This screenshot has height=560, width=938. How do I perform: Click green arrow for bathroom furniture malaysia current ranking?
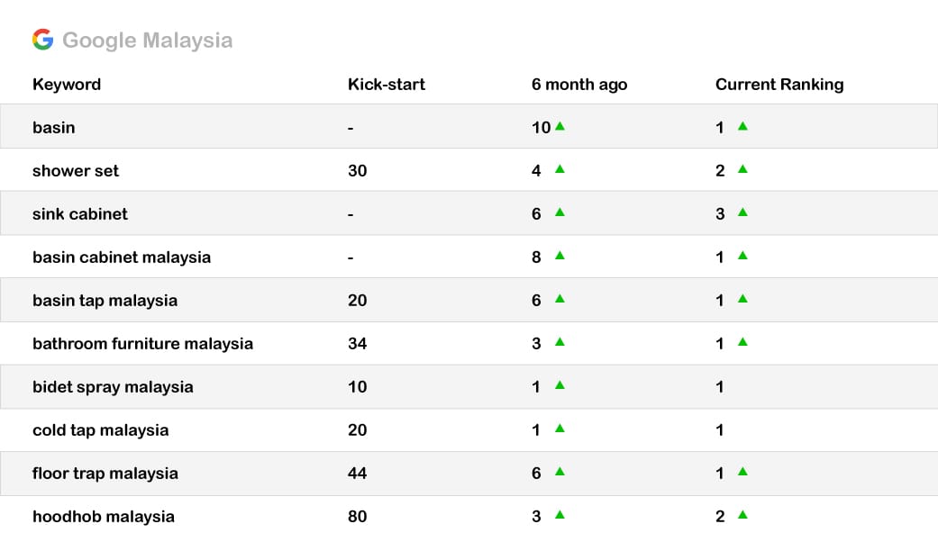[x=742, y=342]
